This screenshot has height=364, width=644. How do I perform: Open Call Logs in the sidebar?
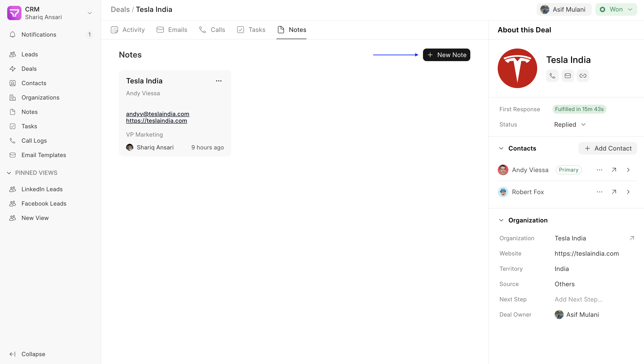click(50, 141)
